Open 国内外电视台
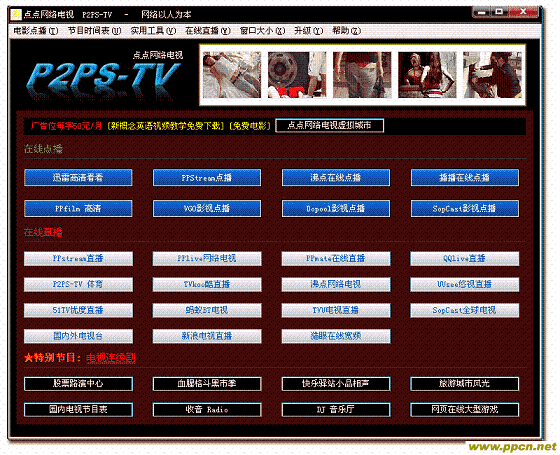 (78, 336)
